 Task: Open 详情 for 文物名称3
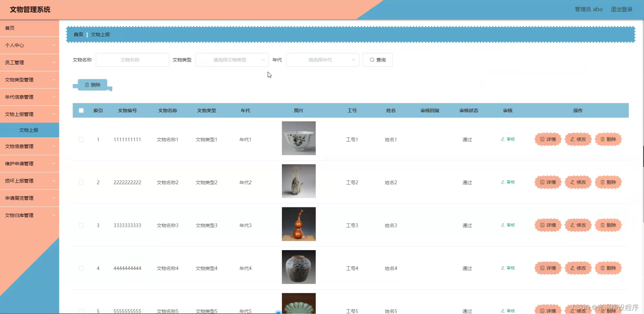(548, 225)
